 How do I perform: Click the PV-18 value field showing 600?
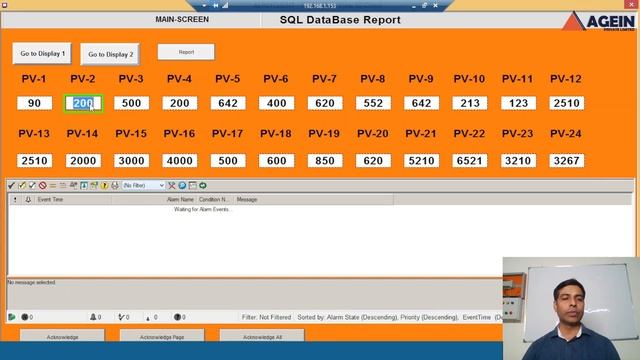(276, 161)
